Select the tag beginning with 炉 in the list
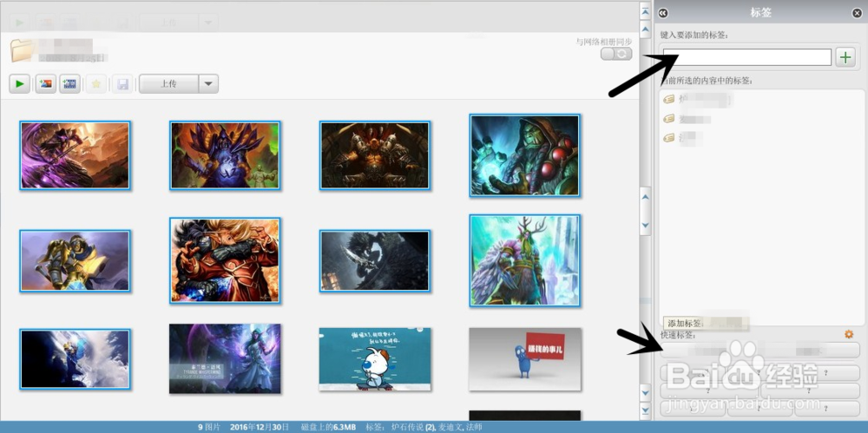868x433 pixels. tap(698, 100)
